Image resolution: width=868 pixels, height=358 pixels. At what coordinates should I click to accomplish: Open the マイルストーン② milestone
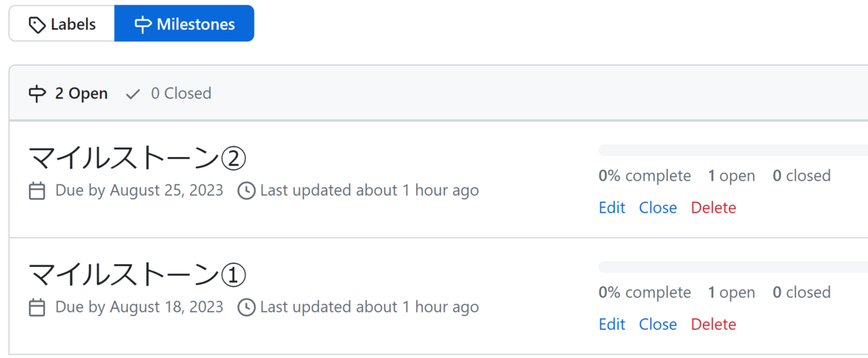coord(137,157)
